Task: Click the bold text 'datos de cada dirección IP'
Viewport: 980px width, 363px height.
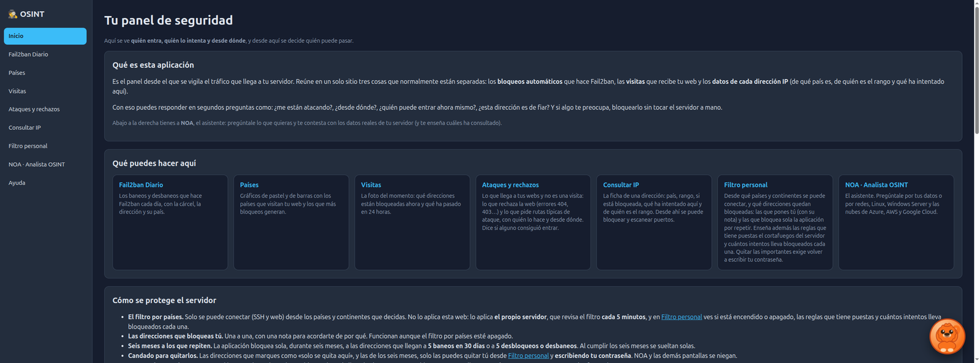Action: click(x=750, y=81)
